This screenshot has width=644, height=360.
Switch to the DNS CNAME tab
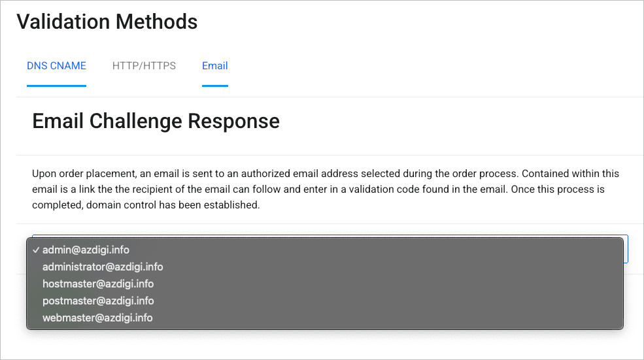pos(56,66)
